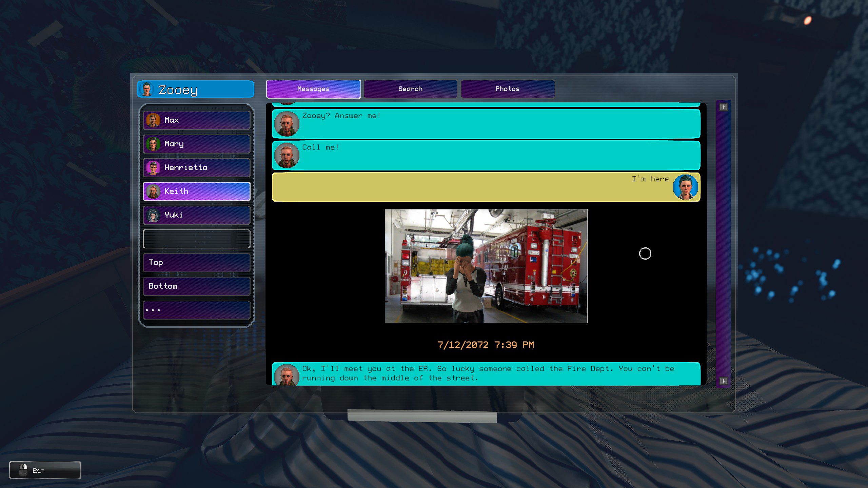The height and width of the screenshot is (488, 868).
Task: Click Keith's avatar in contact list
Action: 153,191
